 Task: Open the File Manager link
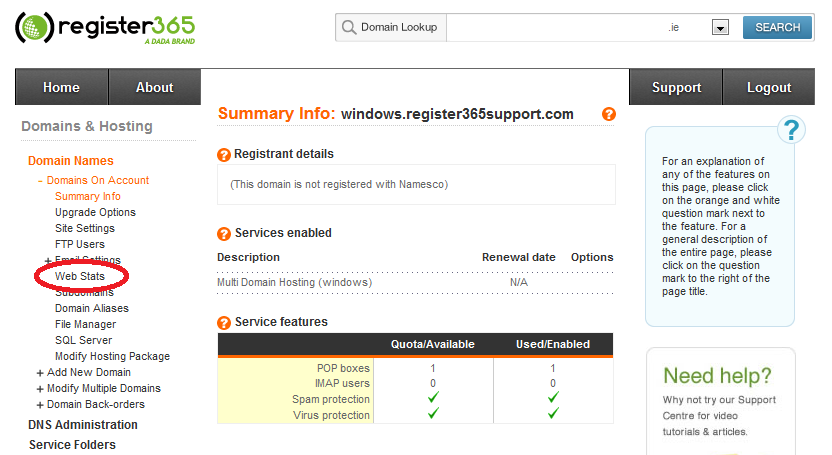85,324
